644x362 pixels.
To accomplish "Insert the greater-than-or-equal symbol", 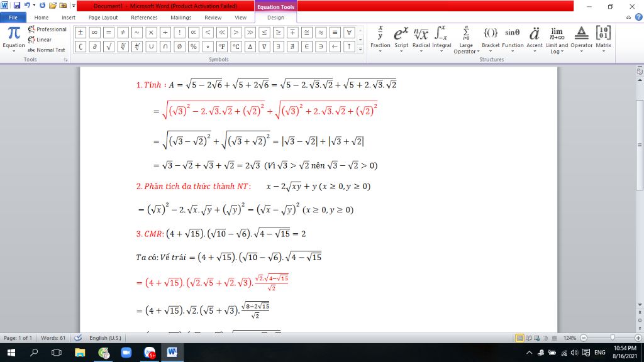I will (278, 33).
